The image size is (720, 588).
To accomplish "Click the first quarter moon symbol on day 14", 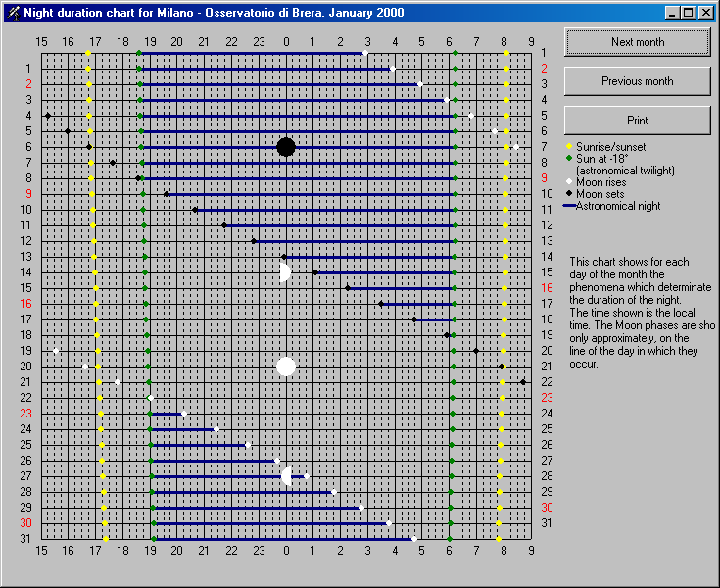I will [285, 272].
